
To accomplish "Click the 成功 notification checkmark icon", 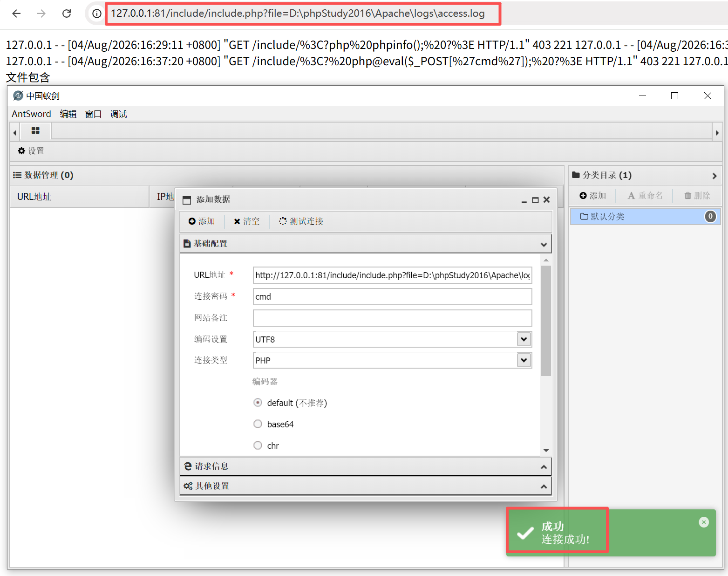I will pyautogui.click(x=525, y=533).
